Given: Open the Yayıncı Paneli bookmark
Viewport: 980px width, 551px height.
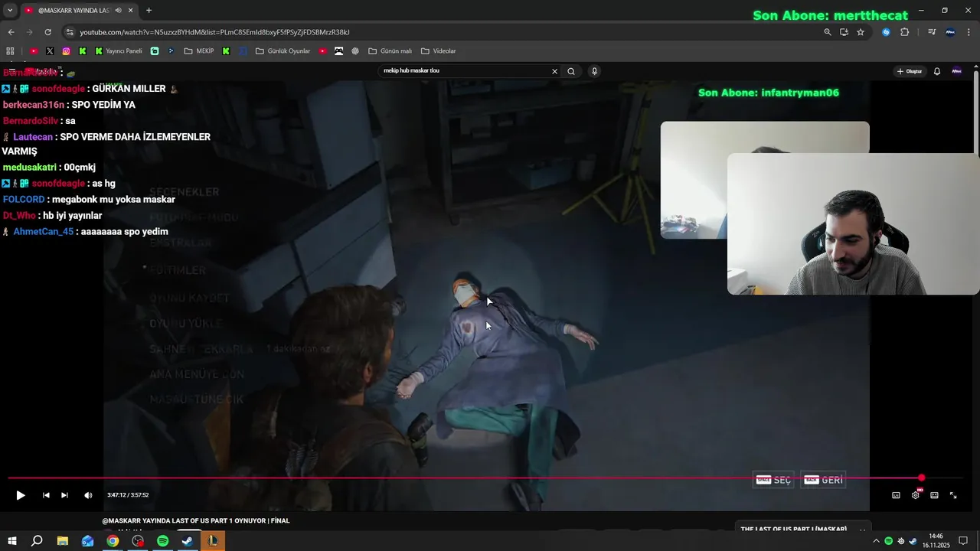Looking at the screenshot, I should [119, 51].
